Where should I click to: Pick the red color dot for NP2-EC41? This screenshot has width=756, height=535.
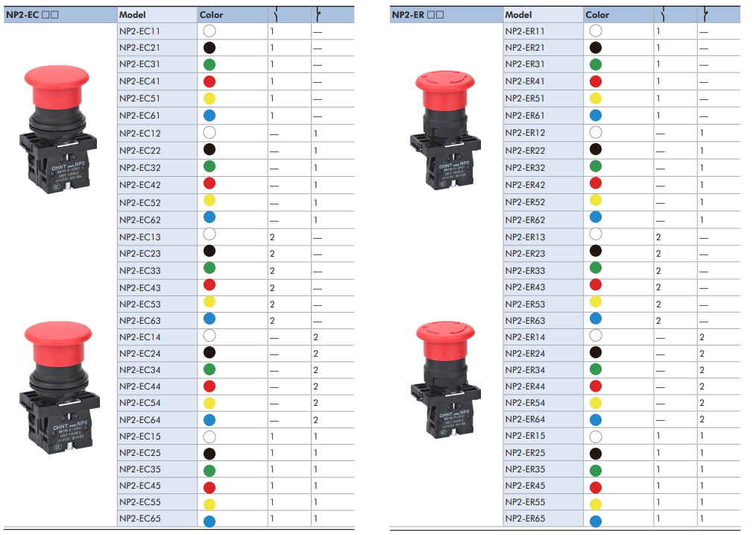(210, 81)
